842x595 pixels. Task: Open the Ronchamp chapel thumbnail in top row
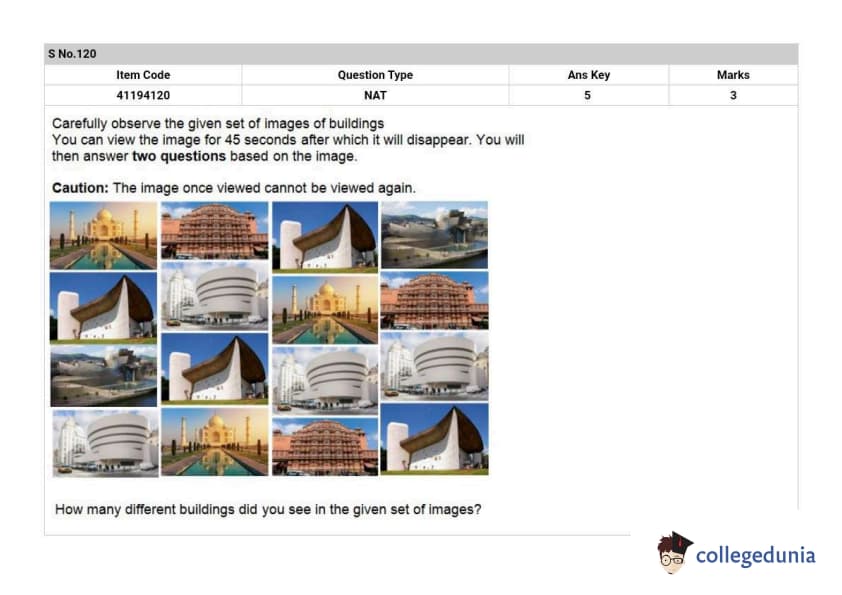point(325,236)
